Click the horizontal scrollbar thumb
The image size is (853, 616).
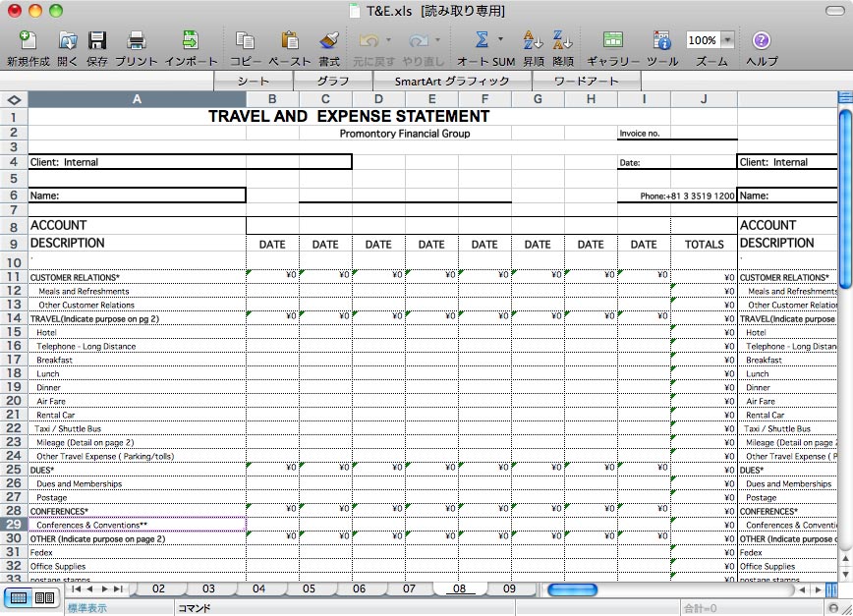click(572, 589)
